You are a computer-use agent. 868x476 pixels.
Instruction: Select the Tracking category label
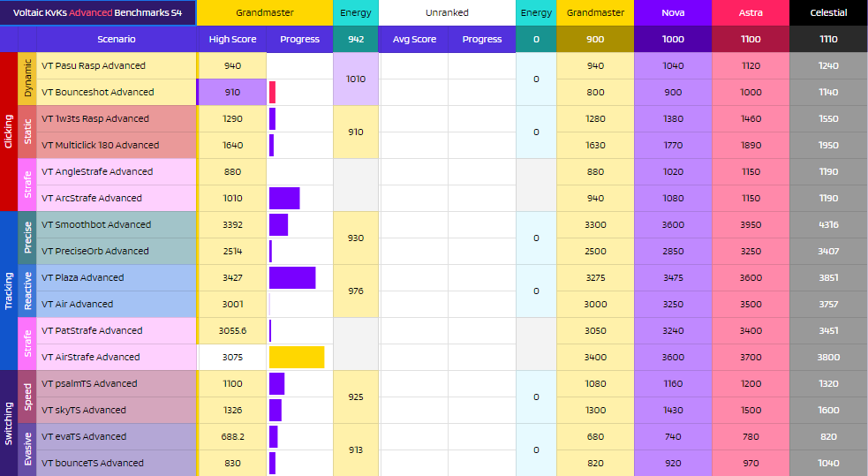coord(9,291)
